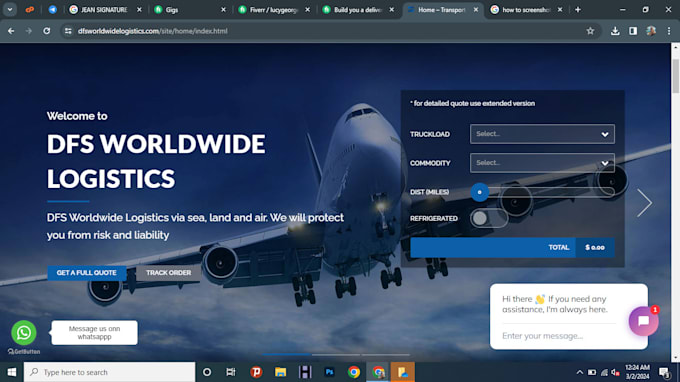Open network icon in system tray
The width and height of the screenshot is (680, 382).
[x=604, y=372]
